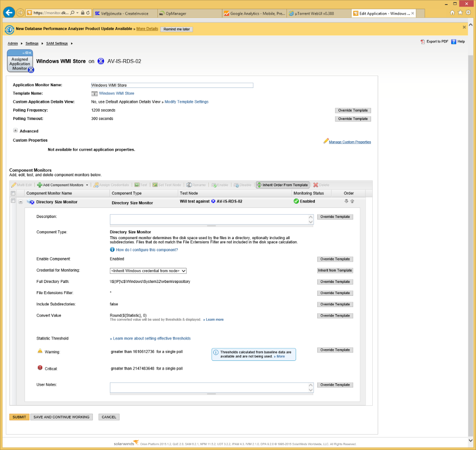Switch to Google Analytics tab
Viewport: 476px width, 450px height.
[x=254, y=13]
